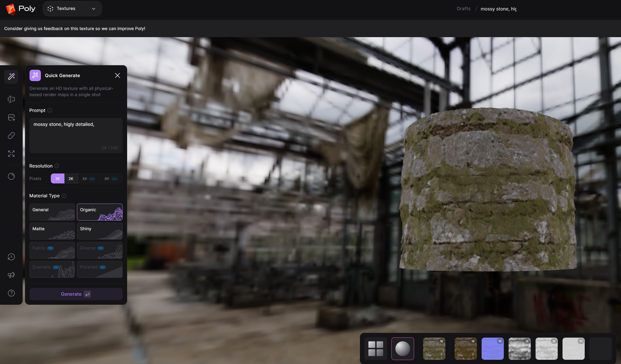Select 2K pixel resolution
621x364 pixels.
71,179
